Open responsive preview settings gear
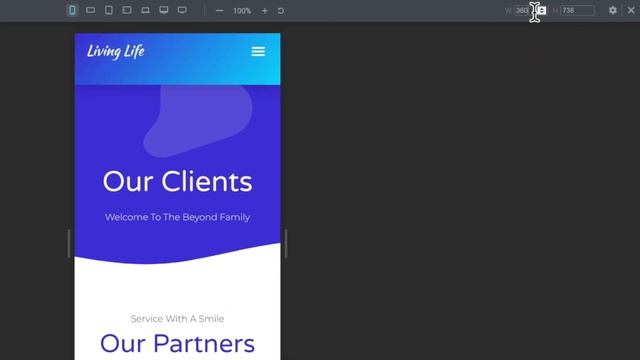640x360 pixels. tap(613, 10)
